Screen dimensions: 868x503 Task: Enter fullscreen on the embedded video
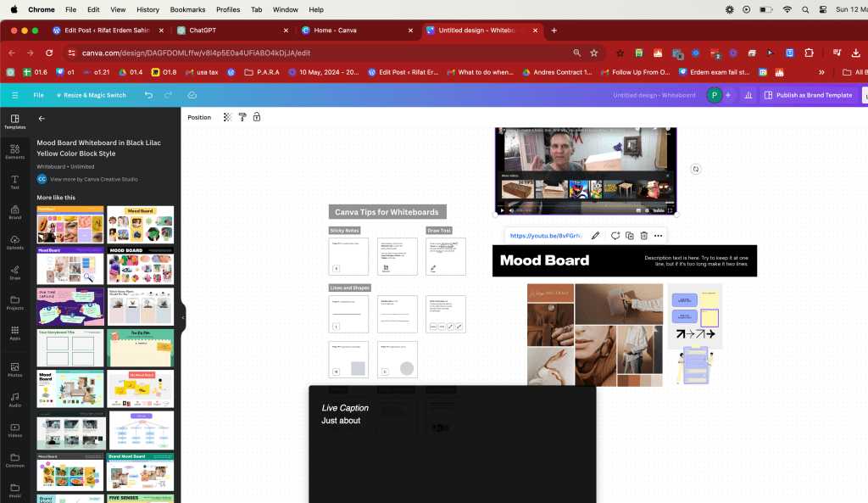pyautogui.click(x=670, y=210)
